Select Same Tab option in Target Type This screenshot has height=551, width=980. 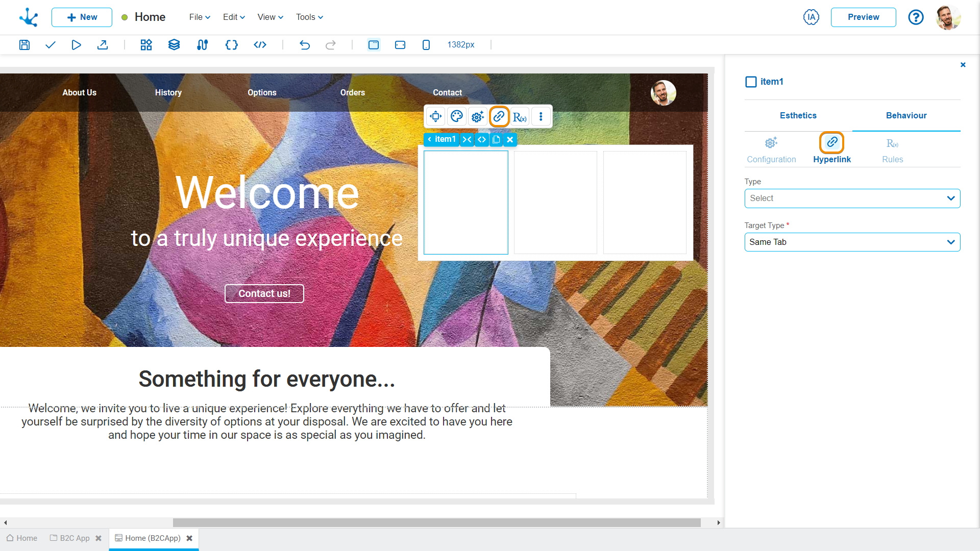[851, 241]
